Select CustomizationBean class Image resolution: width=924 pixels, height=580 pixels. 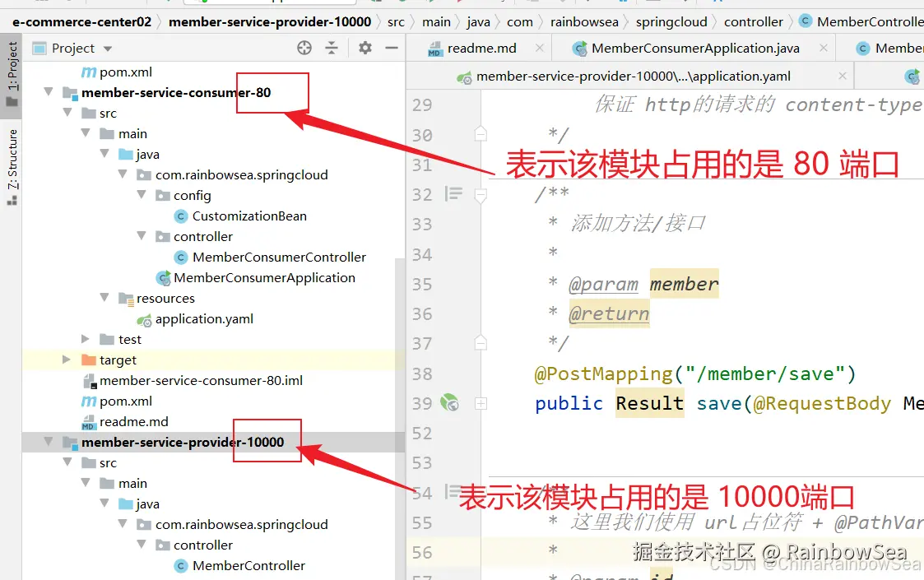pyautogui.click(x=249, y=216)
